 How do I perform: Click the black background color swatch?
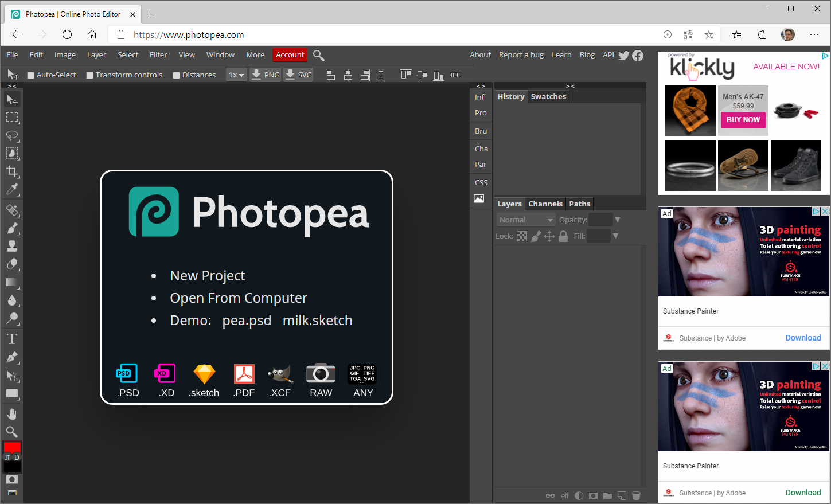pyautogui.click(x=12, y=467)
